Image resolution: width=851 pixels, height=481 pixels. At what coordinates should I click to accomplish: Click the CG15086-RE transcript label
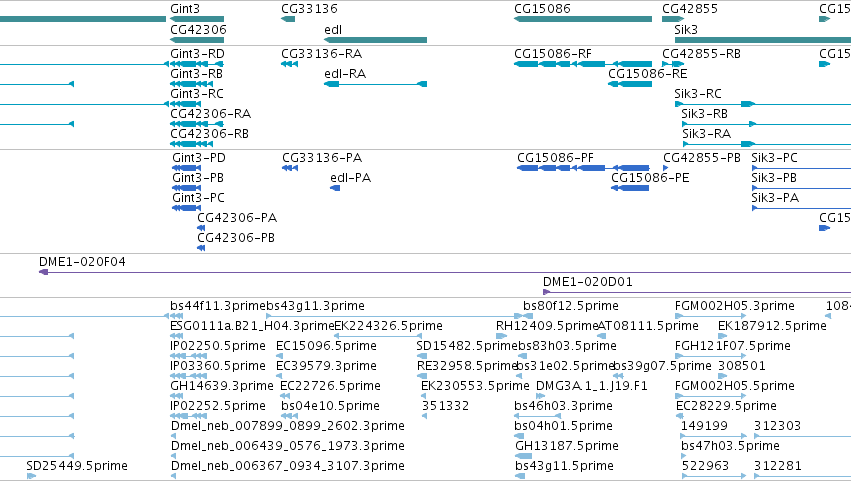[647, 74]
